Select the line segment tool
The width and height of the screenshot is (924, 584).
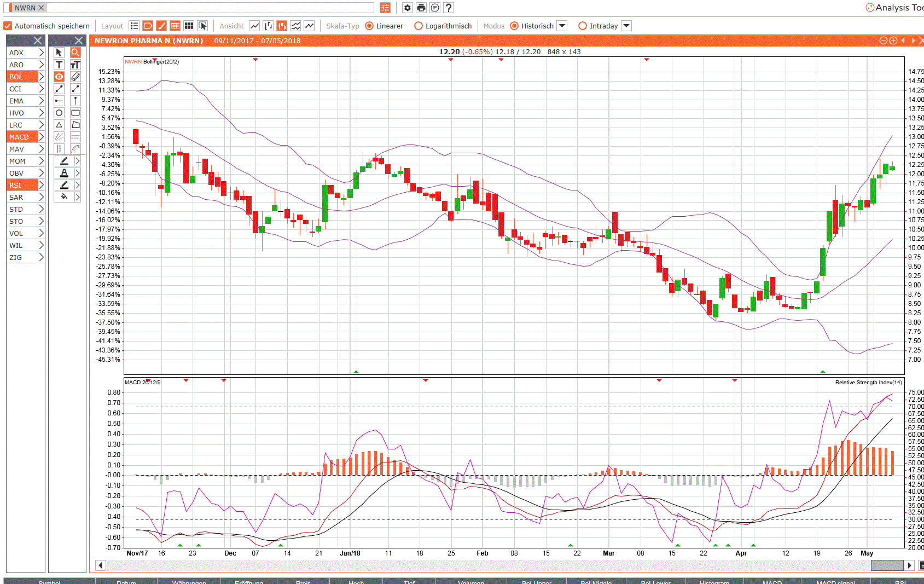[x=75, y=89]
